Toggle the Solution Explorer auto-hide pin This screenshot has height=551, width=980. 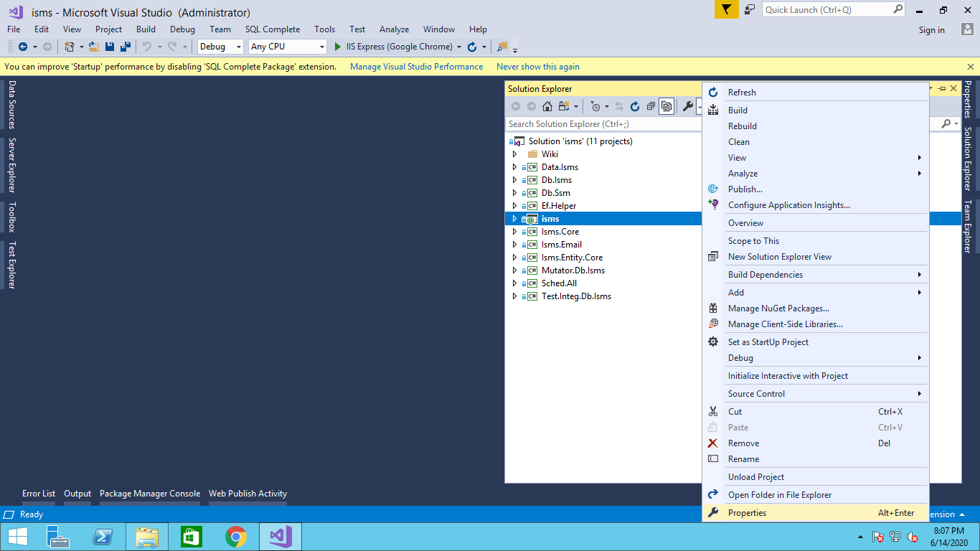[x=942, y=88]
